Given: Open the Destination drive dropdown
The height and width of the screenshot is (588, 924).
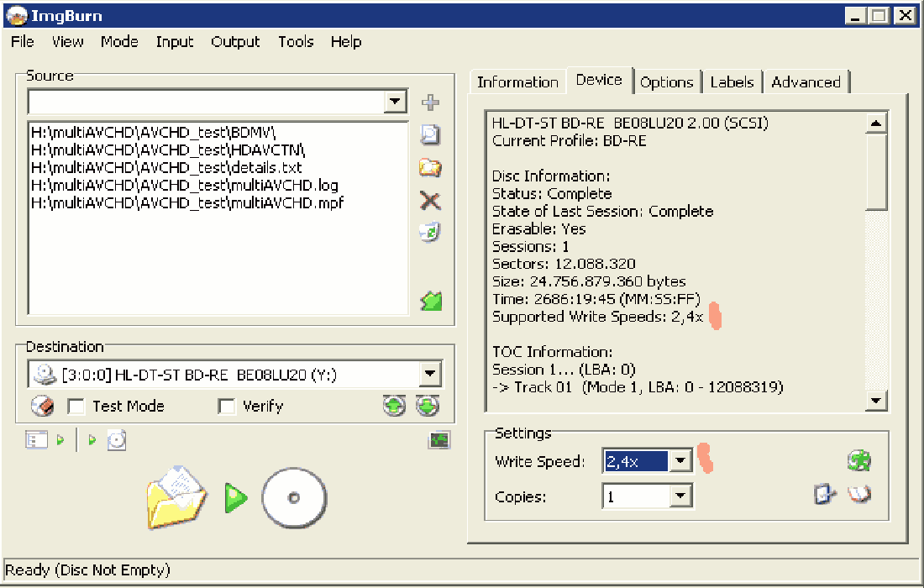Looking at the screenshot, I should coord(430,374).
